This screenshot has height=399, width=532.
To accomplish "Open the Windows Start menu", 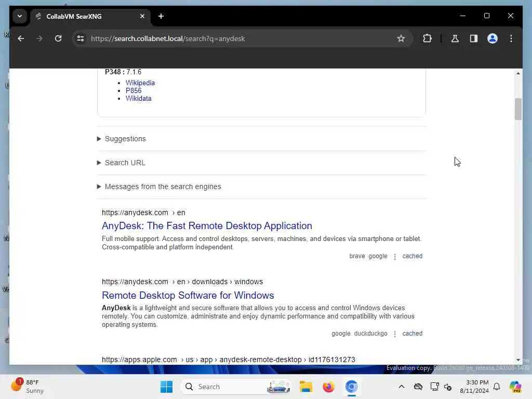I will pos(166,387).
